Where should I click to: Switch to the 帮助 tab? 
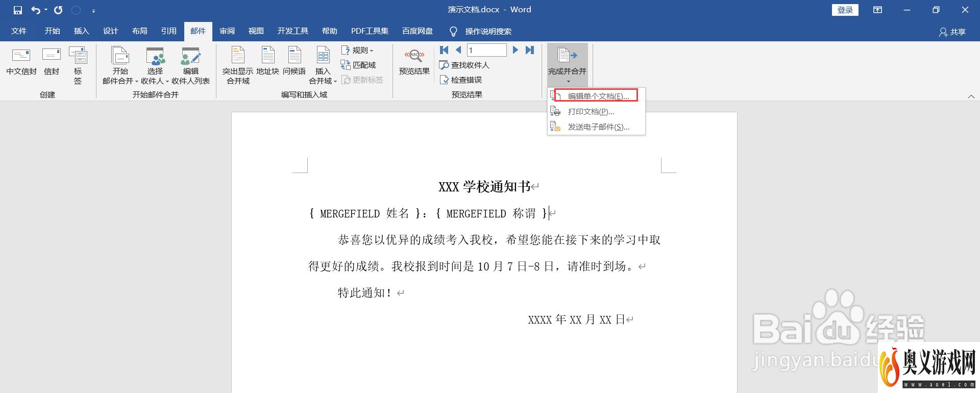[x=330, y=31]
